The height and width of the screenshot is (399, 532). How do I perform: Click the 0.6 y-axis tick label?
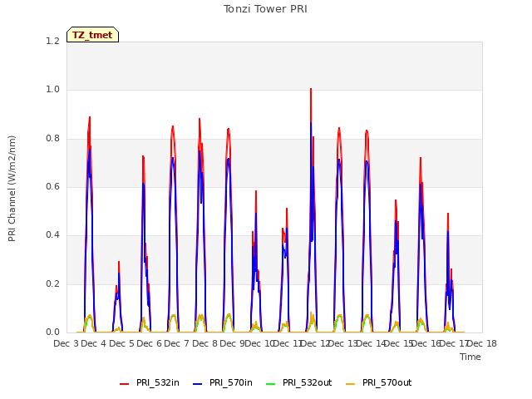(x=52, y=186)
